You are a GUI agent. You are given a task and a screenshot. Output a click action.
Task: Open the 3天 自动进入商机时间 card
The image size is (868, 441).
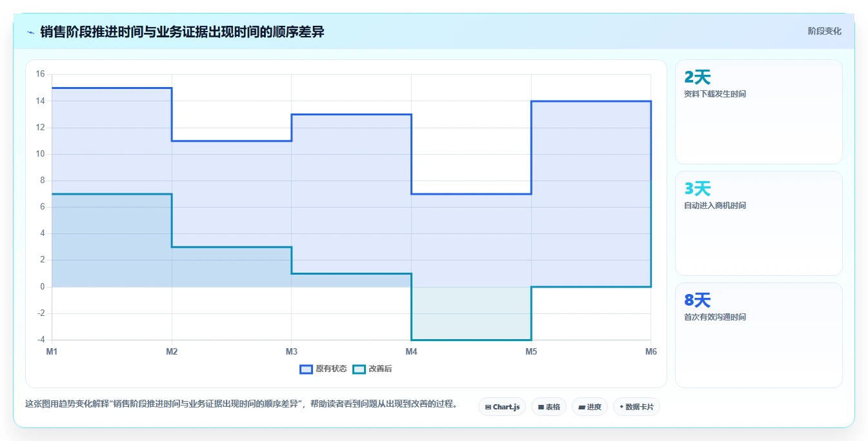(759, 224)
